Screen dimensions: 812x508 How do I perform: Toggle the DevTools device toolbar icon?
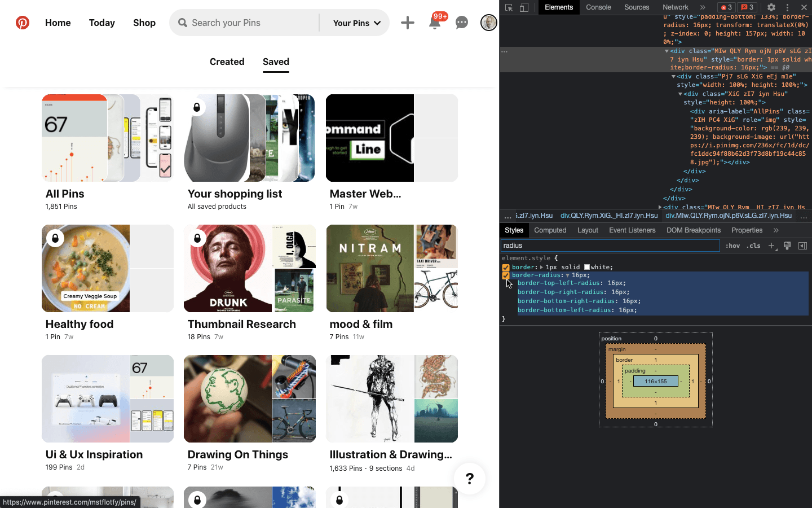[524, 7]
